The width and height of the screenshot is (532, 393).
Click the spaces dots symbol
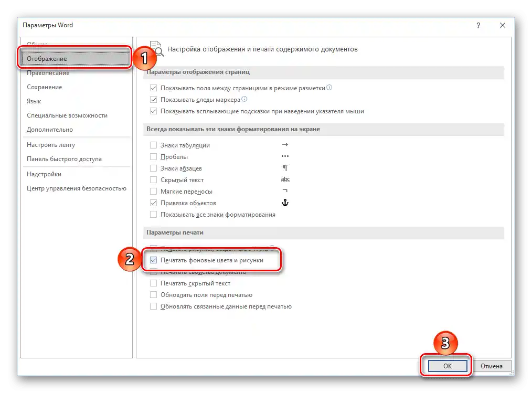pyautogui.click(x=285, y=156)
